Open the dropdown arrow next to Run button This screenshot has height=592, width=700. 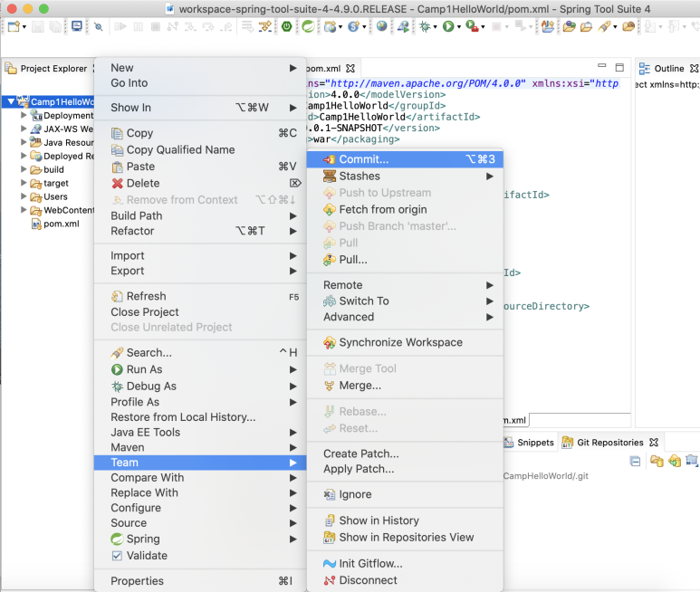click(x=459, y=27)
